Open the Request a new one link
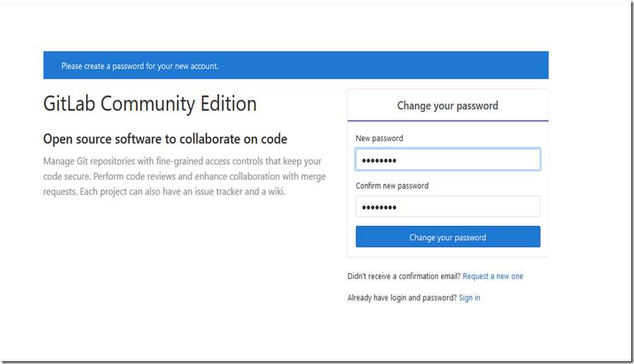 (x=492, y=276)
